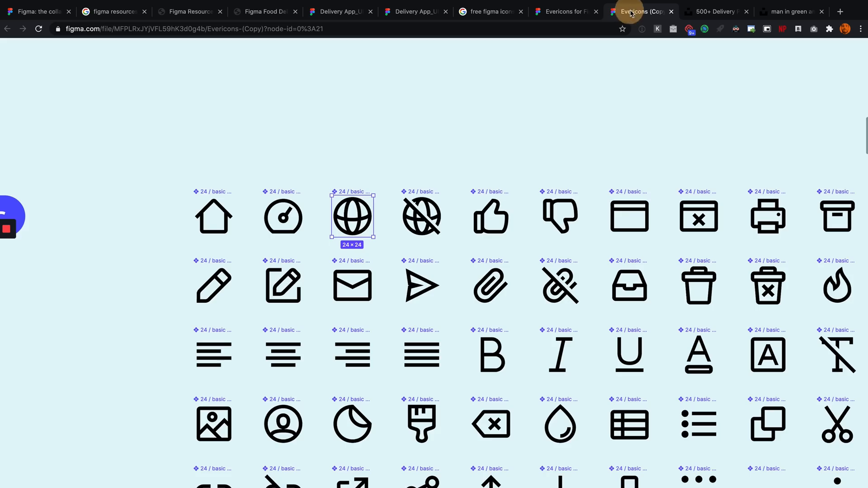Toggle the no-wifi disabled globe icon
Screen dimensions: 868x488
421,216
